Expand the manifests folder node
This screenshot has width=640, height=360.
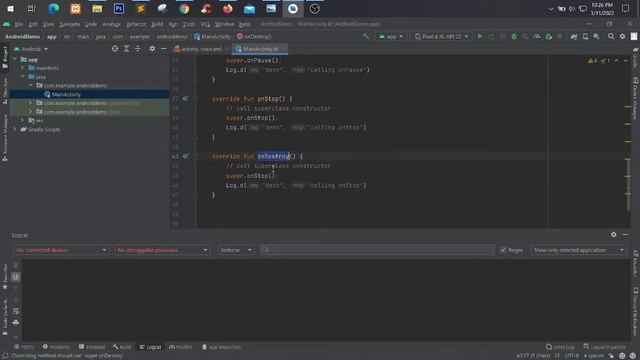pyautogui.click(x=23, y=68)
